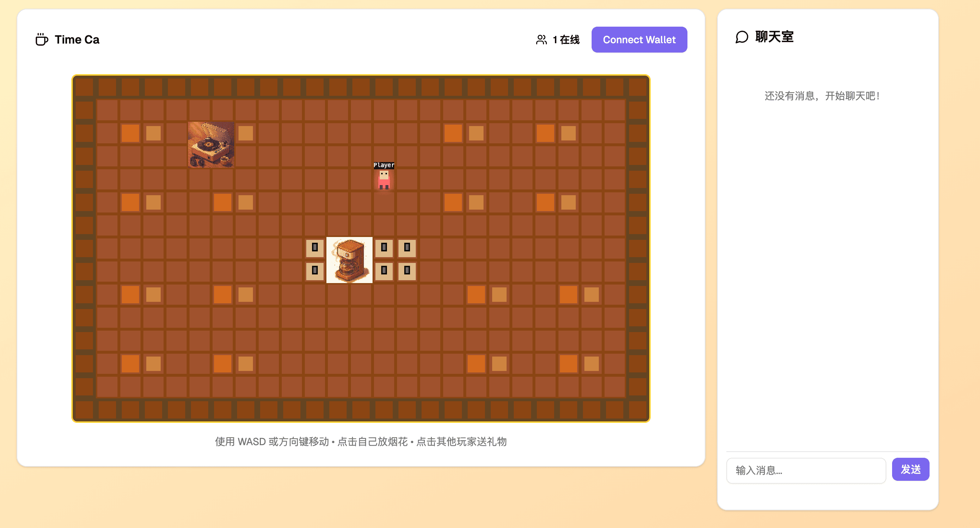This screenshot has height=528, width=980.
Task: Click the coffee machine image
Action: [x=349, y=260]
